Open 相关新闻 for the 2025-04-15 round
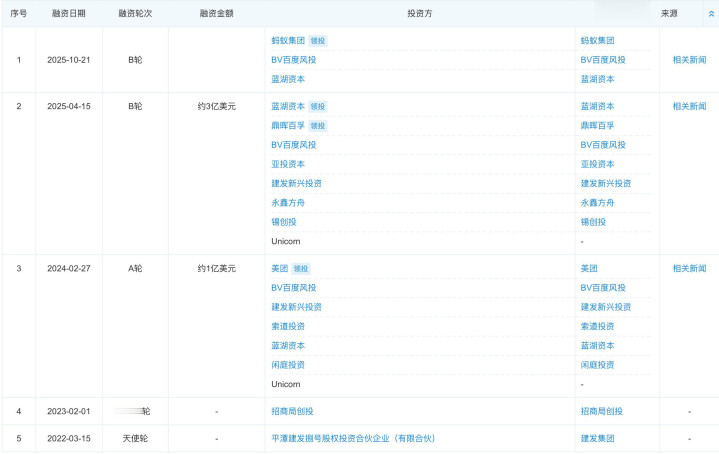This screenshot has height=454, width=719. coord(689,106)
